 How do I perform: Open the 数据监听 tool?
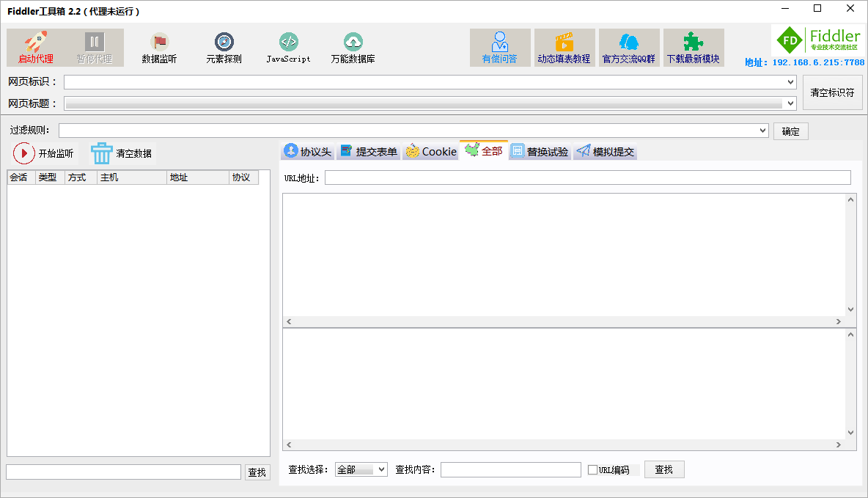click(158, 47)
